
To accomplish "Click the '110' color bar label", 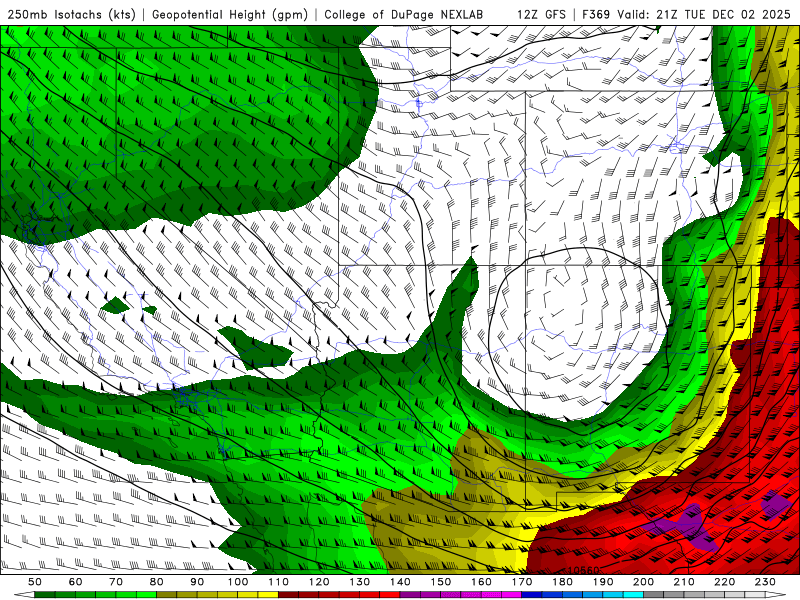I will tap(279, 582).
